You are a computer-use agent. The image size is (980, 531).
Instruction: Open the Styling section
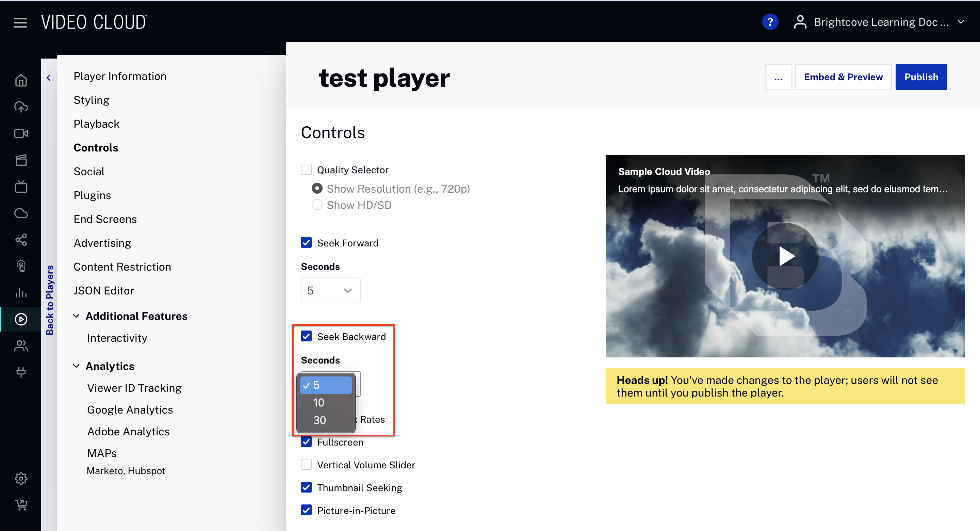[91, 100]
